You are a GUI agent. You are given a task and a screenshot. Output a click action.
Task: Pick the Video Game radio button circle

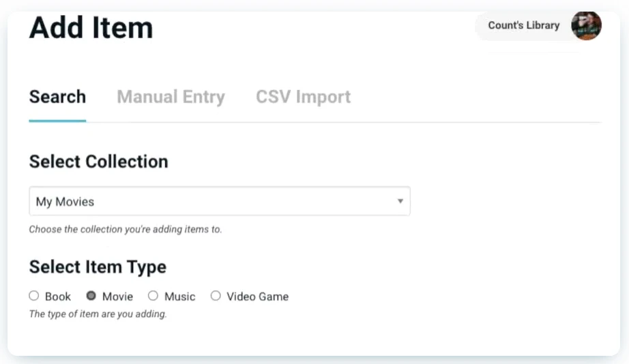click(x=216, y=296)
